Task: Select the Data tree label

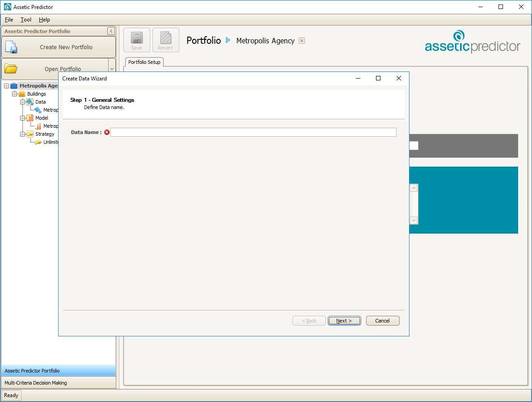Action: tap(40, 102)
